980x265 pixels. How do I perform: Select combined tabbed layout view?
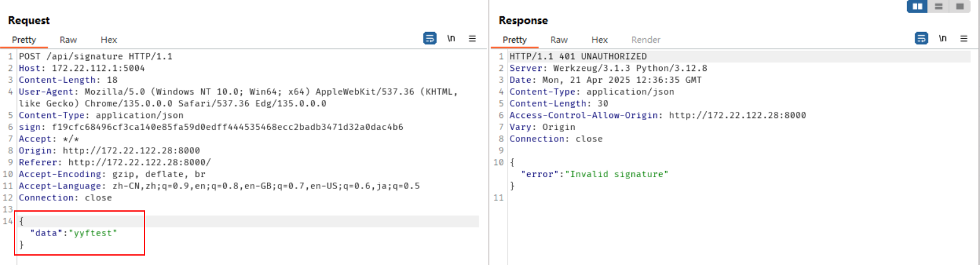pyautogui.click(x=959, y=6)
